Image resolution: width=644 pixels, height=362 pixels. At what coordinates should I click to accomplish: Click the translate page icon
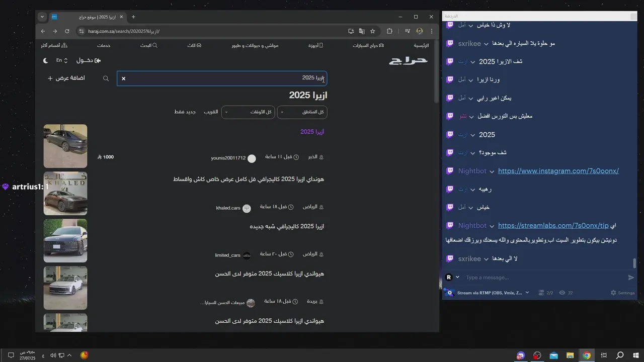pyautogui.click(x=362, y=31)
